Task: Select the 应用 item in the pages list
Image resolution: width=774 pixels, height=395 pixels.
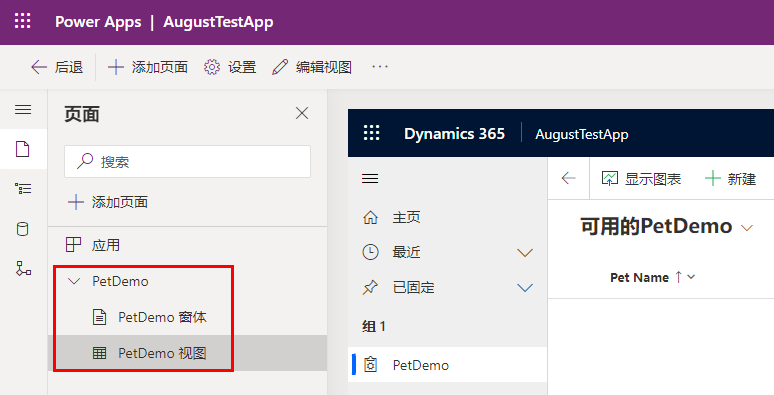Action: click(187, 245)
